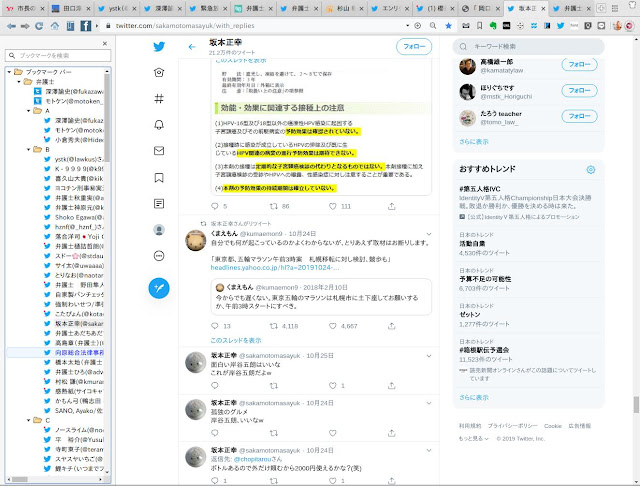Open Bookmarks icon in Twitter sidebar
The image size is (640, 486).
pyautogui.click(x=159, y=178)
